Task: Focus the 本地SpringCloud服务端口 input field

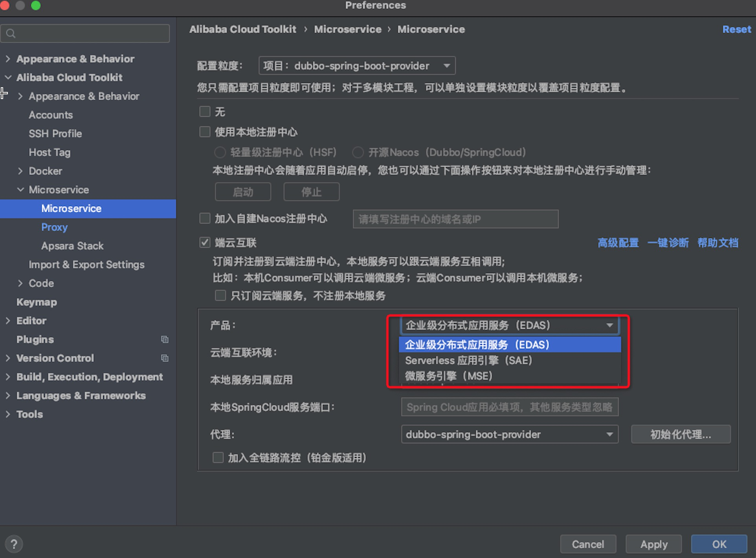Action: coord(509,407)
